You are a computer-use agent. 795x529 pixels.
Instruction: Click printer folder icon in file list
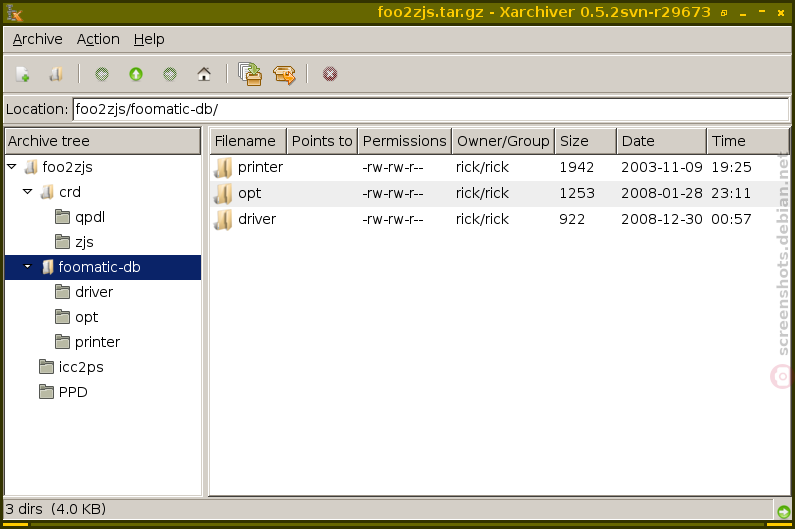click(x=223, y=167)
